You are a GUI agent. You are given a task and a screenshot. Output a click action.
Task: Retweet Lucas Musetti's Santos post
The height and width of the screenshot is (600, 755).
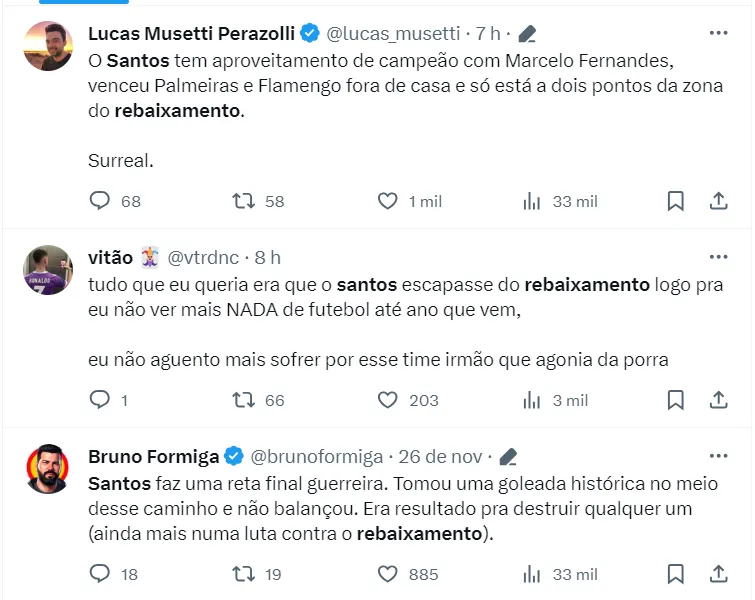(x=243, y=201)
